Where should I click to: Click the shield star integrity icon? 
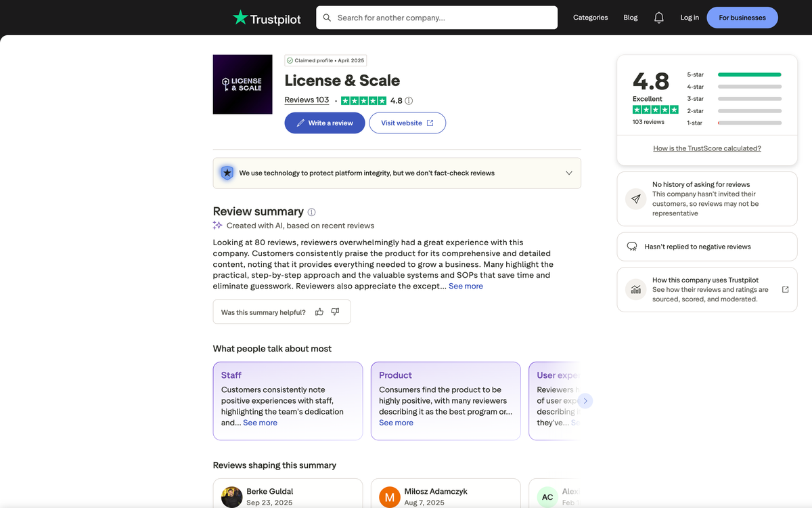point(227,173)
